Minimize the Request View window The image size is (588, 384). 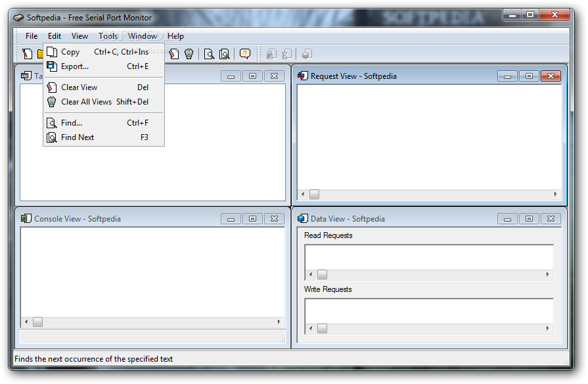[507, 76]
